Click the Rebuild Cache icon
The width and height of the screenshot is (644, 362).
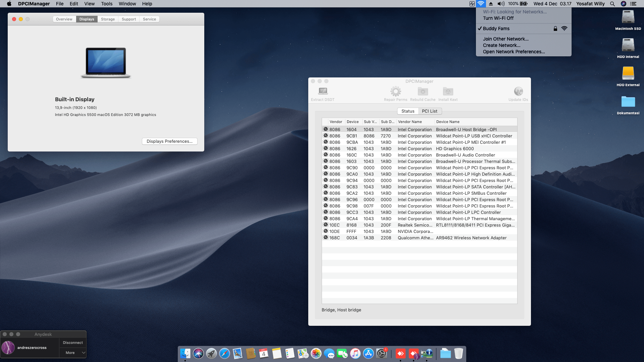coord(423,92)
